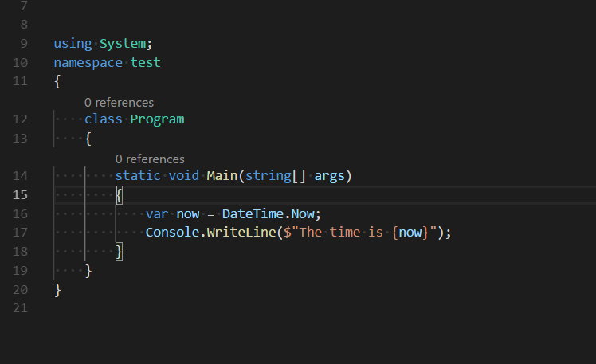Image resolution: width=596 pixels, height=364 pixels.
Task: Click line number 12 in the gutter
Action: click(21, 119)
